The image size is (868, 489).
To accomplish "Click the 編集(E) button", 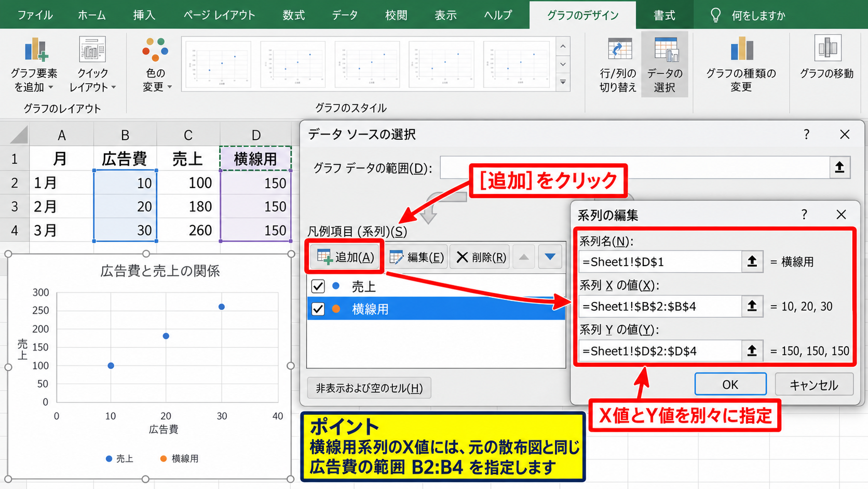I will click(x=416, y=257).
